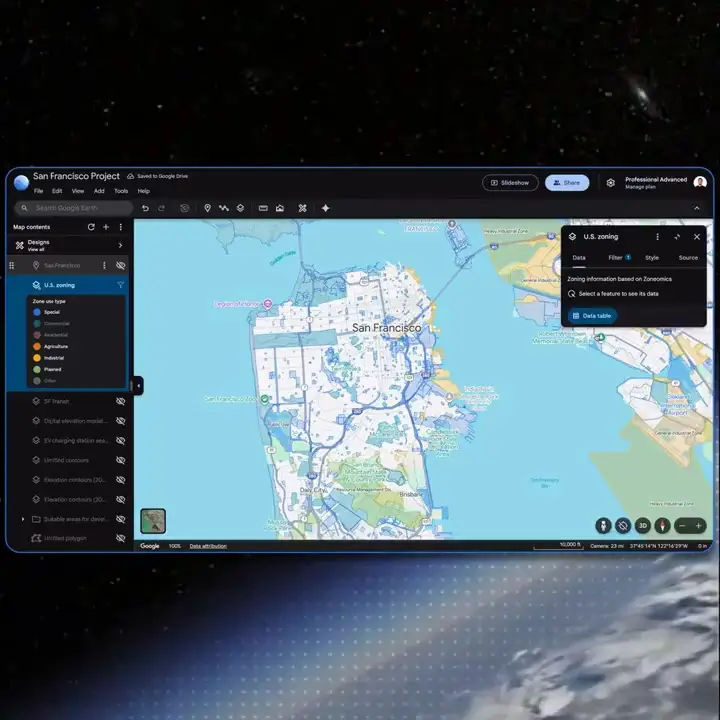Click the Undo arrow in toolbar
The height and width of the screenshot is (720, 720).
point(145,208)
